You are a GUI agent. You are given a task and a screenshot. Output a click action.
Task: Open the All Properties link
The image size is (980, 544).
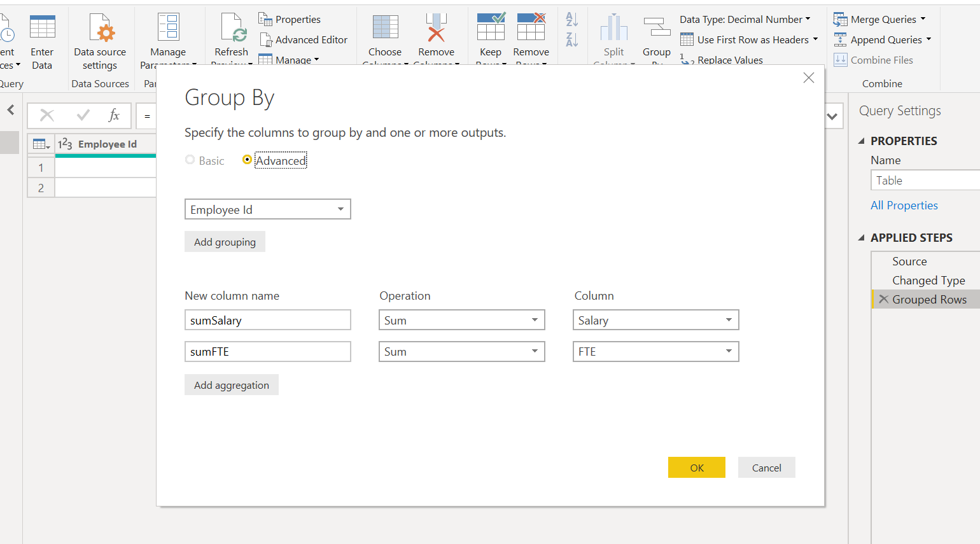pyautogui.click(x=904, y=206)
